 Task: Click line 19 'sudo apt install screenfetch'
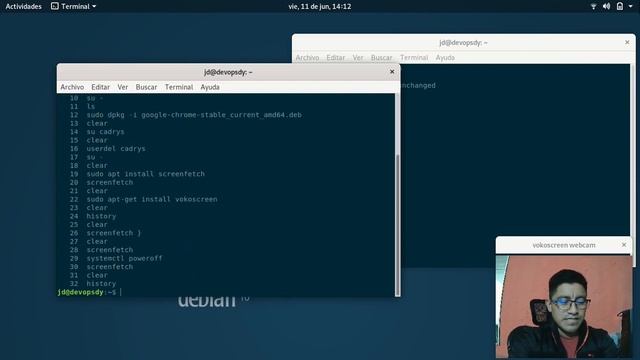click(x=145, y=174)
